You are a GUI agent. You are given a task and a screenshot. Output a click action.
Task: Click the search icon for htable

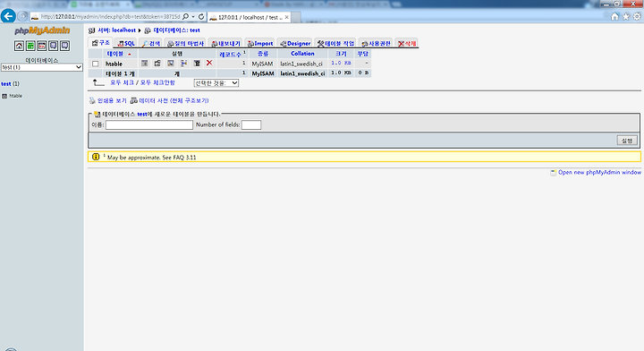tap(171, 64)
